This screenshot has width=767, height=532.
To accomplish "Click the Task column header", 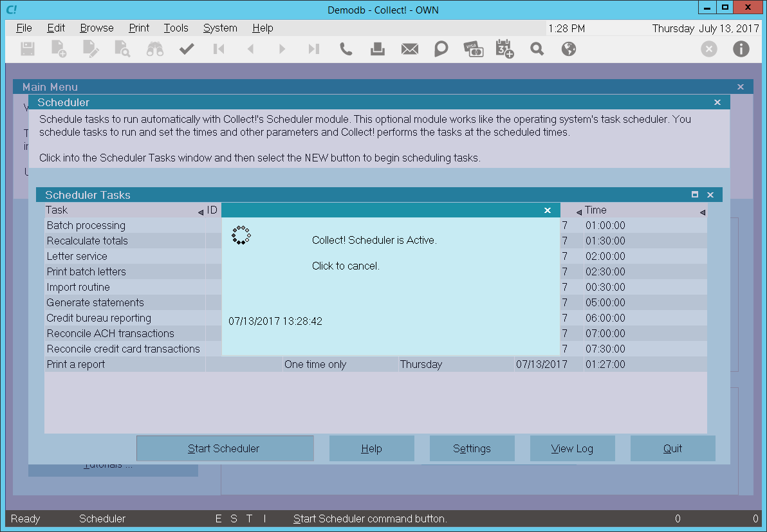I will point(57,210).
